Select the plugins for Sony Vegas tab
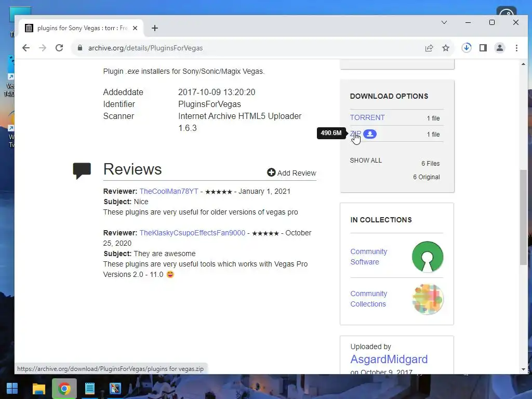Screen dimensions: 532x399 (x=81, y=28)
